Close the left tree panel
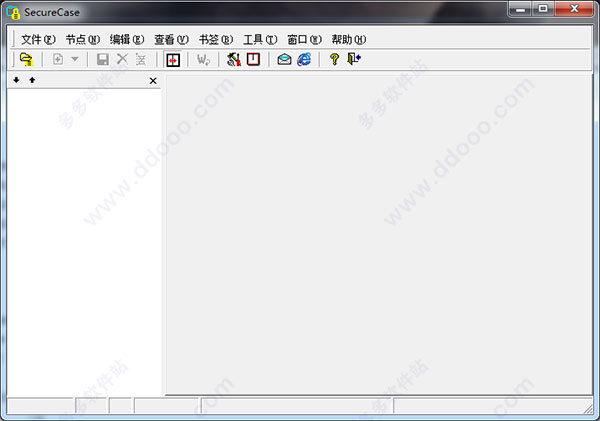Image resolution: width=600 pixels, height=421 pixels. [153, 81]
